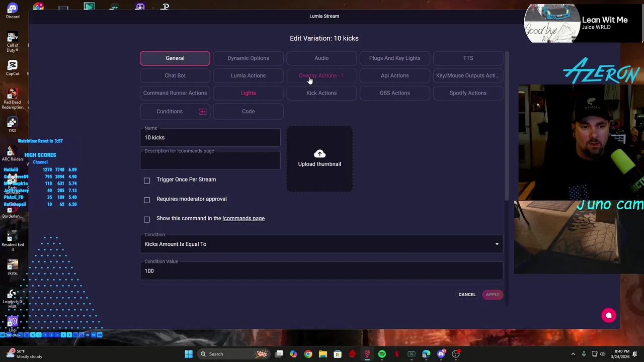This screenshot has width=644, height=362.
Task: Click the dialog vertical scrollbar
Action: point(506,126)
